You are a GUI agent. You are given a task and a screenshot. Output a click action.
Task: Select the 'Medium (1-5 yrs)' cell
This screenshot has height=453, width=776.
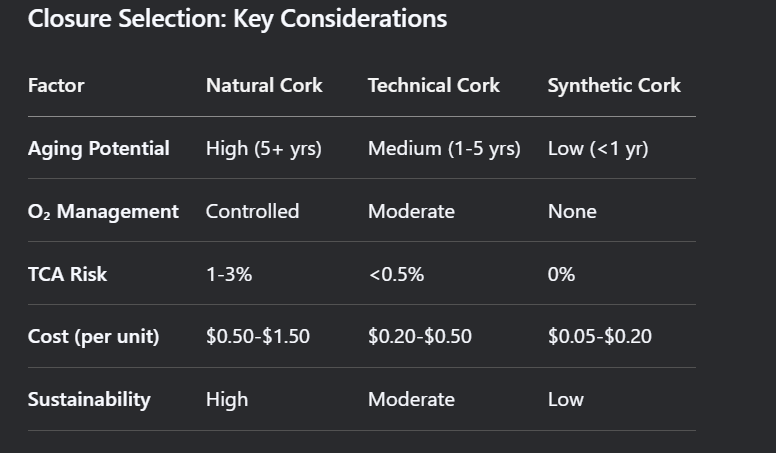[x=444, y=149]
